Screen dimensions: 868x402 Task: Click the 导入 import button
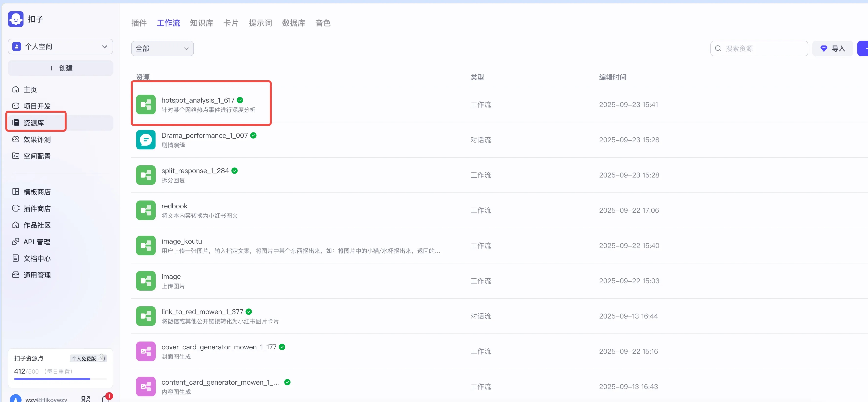(x=832, y=48)
